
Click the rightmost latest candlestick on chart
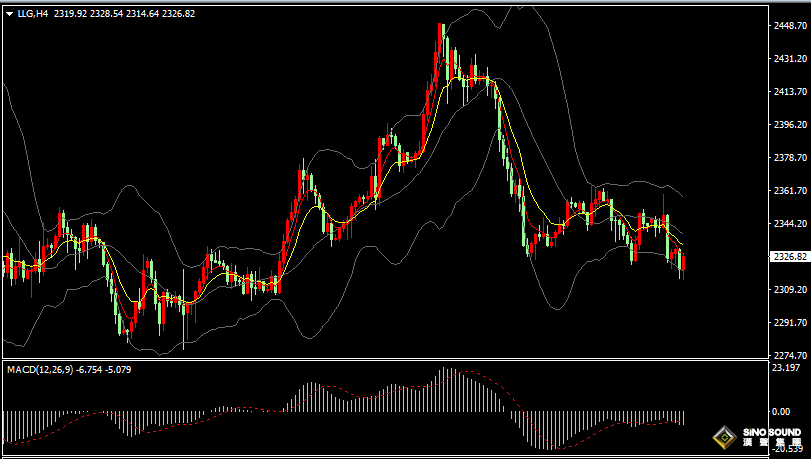pos(683,262)
